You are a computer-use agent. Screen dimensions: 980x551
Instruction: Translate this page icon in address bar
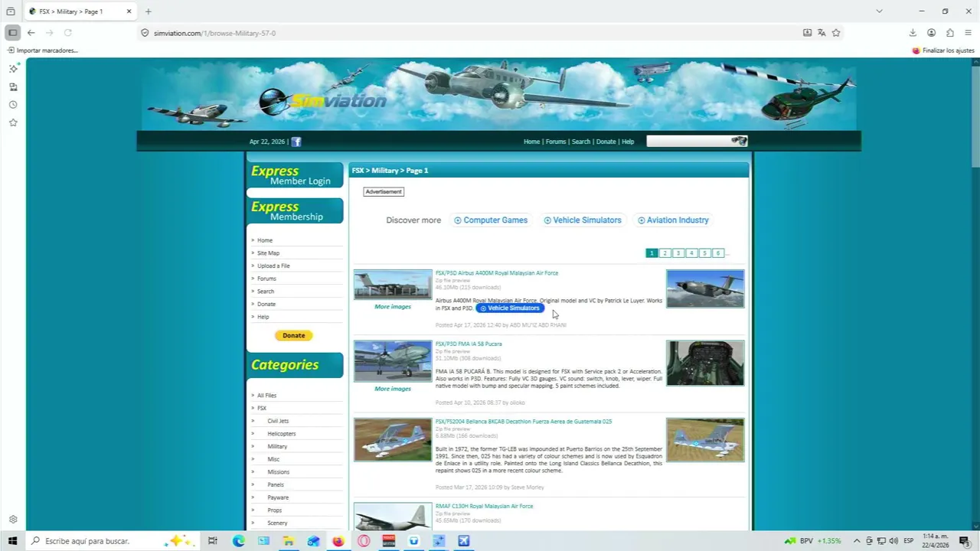pyautogui.click(x=822, y=33)
